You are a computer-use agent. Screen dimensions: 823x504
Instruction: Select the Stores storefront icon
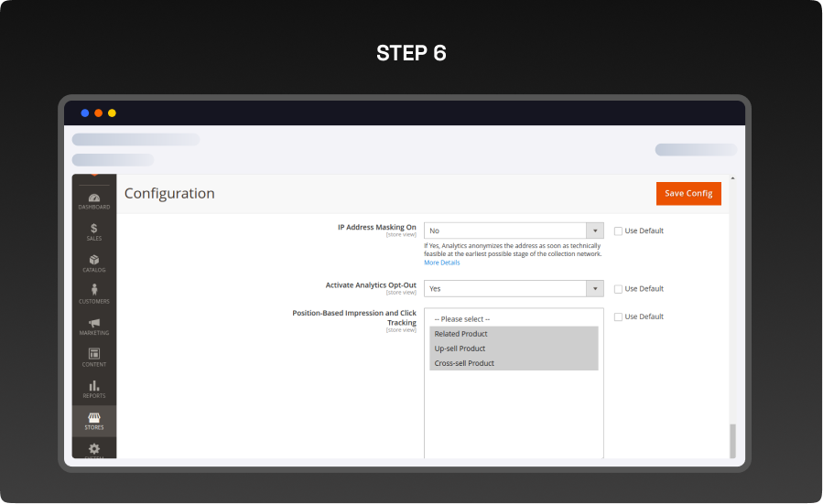coord(93,419)
